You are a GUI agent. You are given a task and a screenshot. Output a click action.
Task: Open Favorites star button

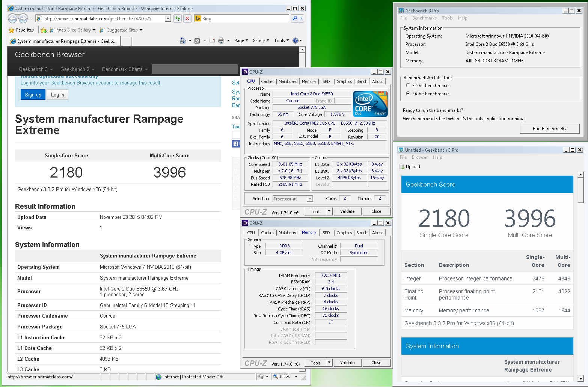point(21,30)
